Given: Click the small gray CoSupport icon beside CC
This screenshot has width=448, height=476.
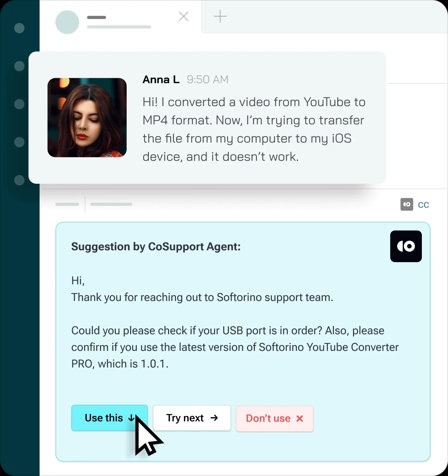Looking at the screenshot, I should point(407,204).
